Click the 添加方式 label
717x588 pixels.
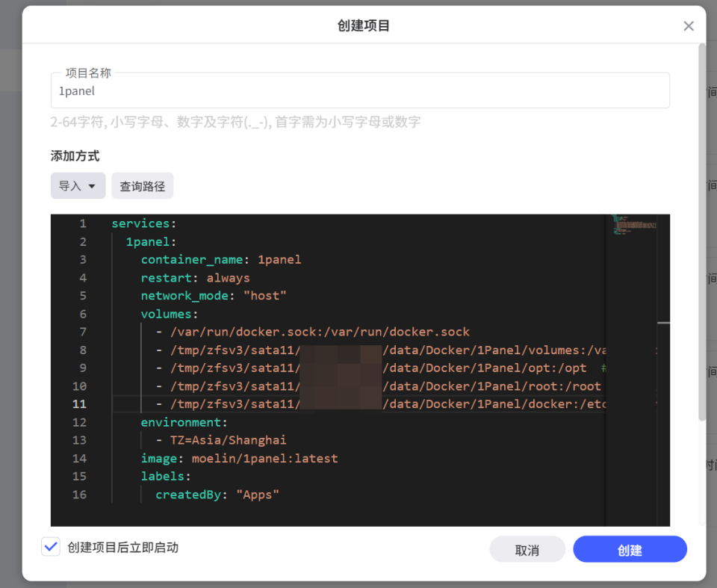pyautogui.click(x=75, y=156)
